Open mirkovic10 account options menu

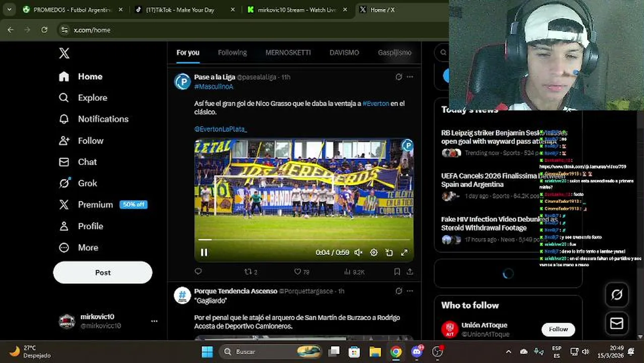(154, 321)
